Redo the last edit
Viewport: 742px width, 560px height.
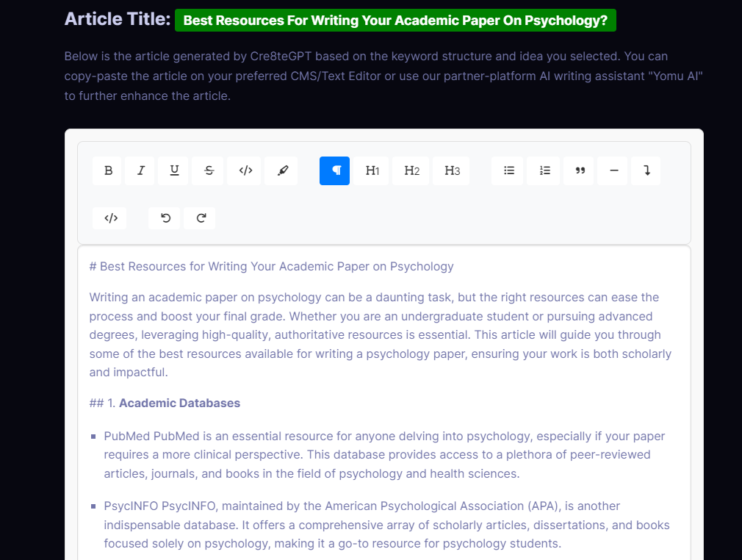pyautogui.click(x=199, y=218)
